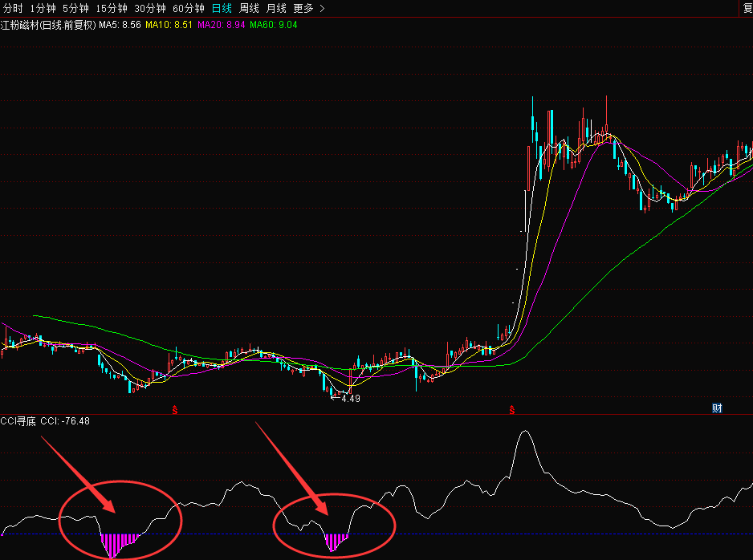The image size is (753, 560).
Task: Expand the chevron arrow next to 更多
Action: click(322, 8)
